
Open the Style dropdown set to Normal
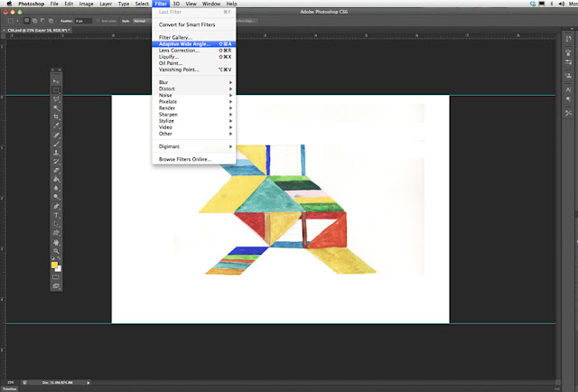142,21
